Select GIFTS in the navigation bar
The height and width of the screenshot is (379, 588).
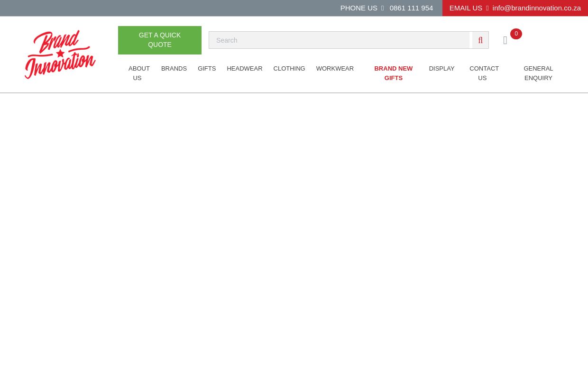(x=207, y=69)
